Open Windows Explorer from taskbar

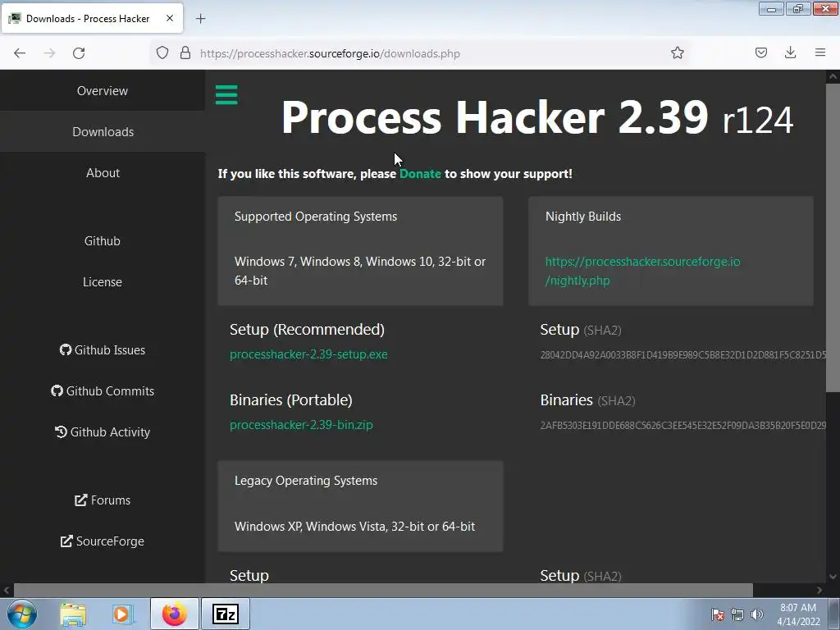tap(73, 614)
